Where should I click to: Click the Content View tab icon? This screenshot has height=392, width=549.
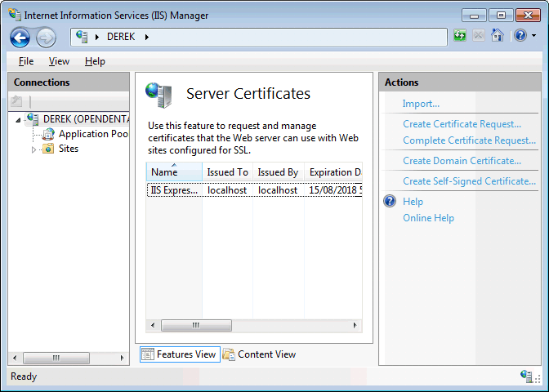(x=229, y=354)
